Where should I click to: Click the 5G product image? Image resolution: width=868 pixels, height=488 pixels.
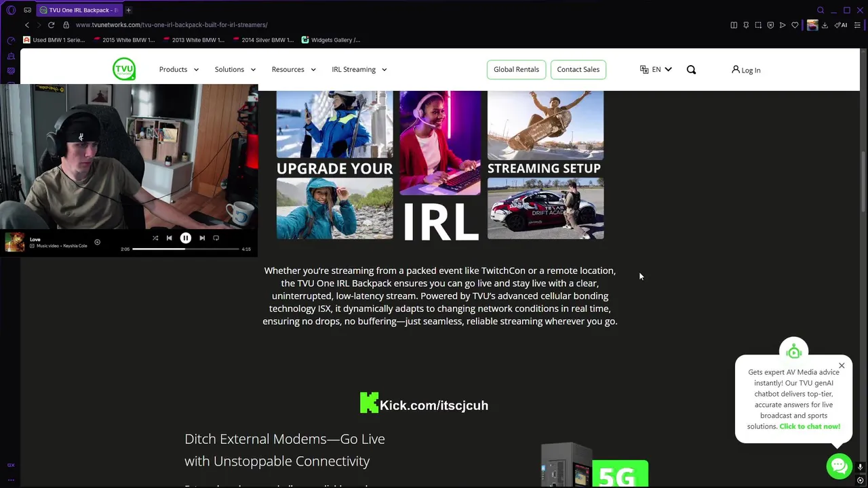(595, 465)
